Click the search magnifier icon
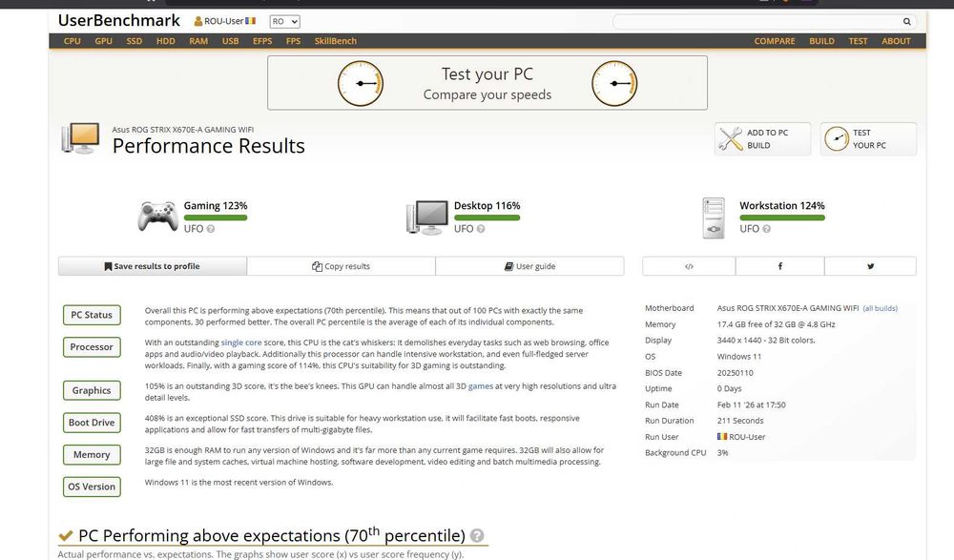The height and width of the screenshot is (560, 954). point(906,21)
